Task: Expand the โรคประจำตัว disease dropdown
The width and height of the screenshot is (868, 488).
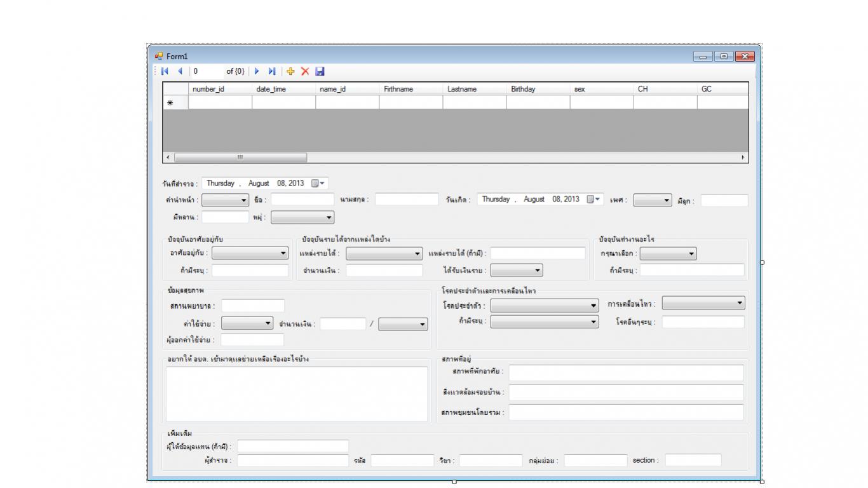Action: click(x=545, y=306)
